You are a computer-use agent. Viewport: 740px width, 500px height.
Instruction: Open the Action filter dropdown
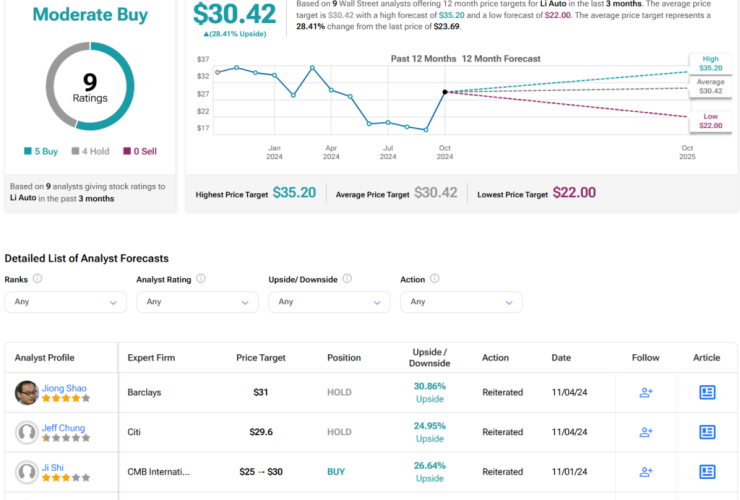pos(461,302)
